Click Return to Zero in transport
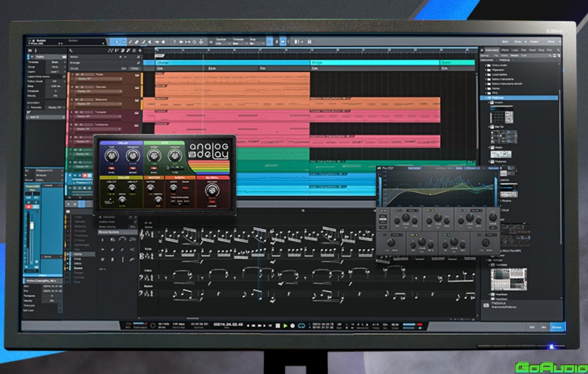The height and width of the screenshot is (374, 588). [270, 325]
